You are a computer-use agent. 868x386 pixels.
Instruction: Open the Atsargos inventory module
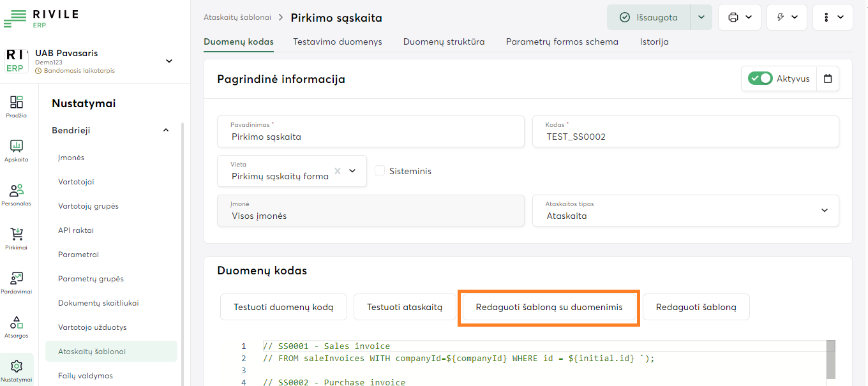(17, 326)
